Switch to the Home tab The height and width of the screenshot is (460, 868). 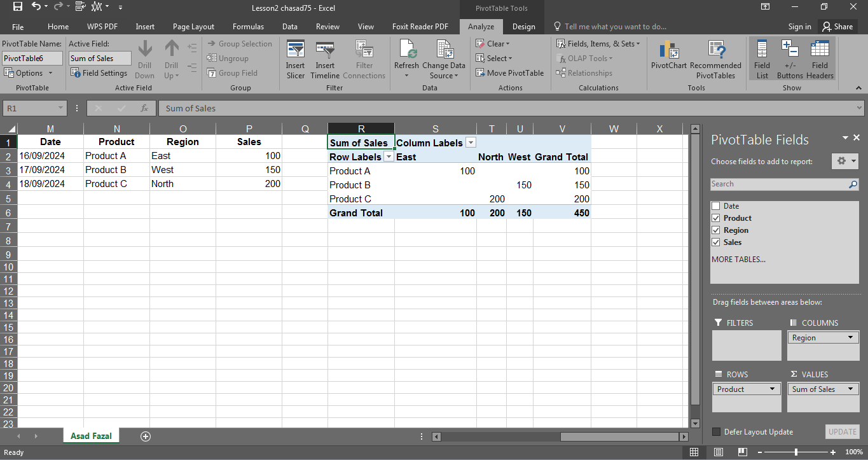point(58,27)
